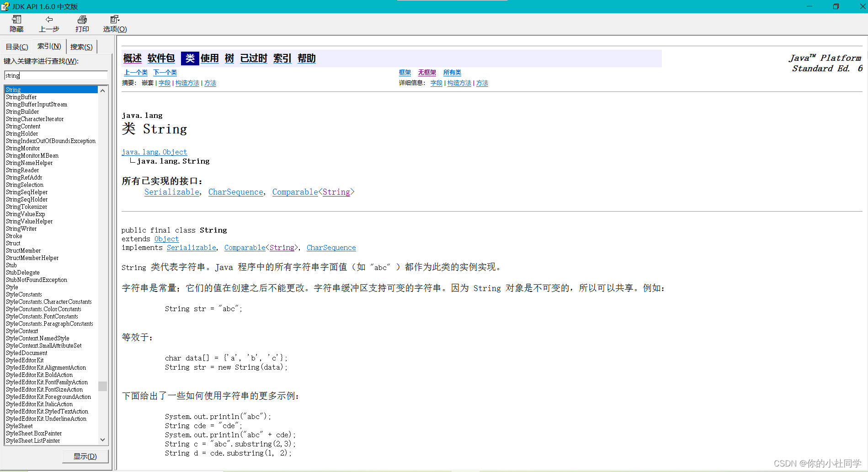This screenshot has height=472, width=868.
Task: Click inside the keyword search input field
Action: click(55, 75)
